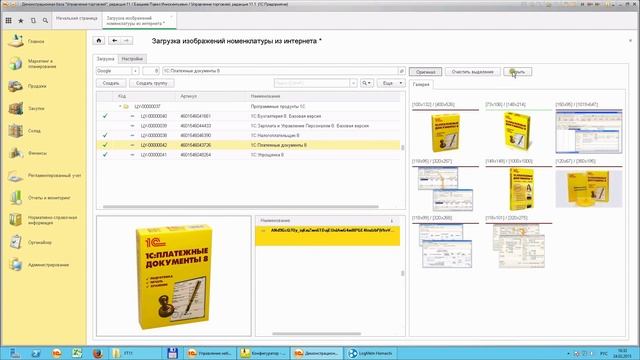Open the Google search engine dropdown
This screenshot has height=360, width=640.
tap(135, 71)
